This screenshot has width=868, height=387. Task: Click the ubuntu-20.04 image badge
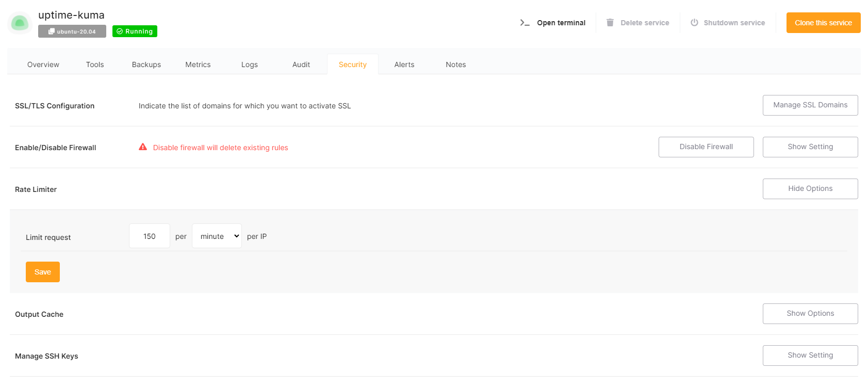[72, 31]
